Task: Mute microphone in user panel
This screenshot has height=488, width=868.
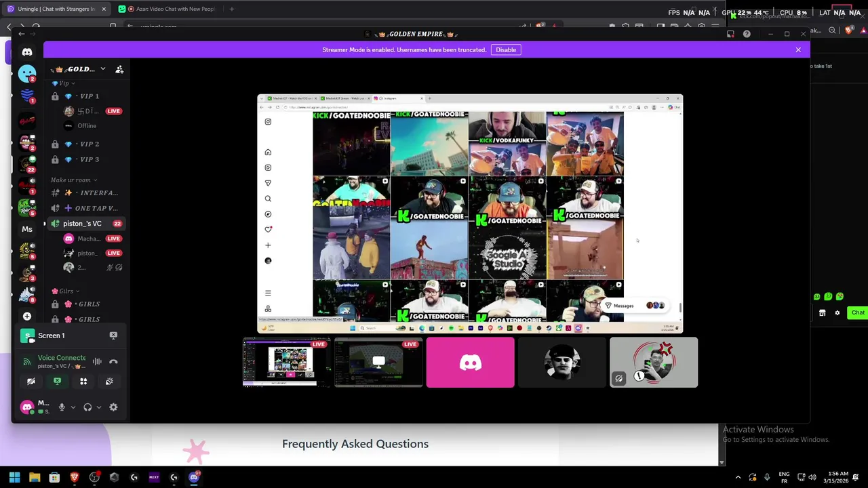Action: click(62, 407)
